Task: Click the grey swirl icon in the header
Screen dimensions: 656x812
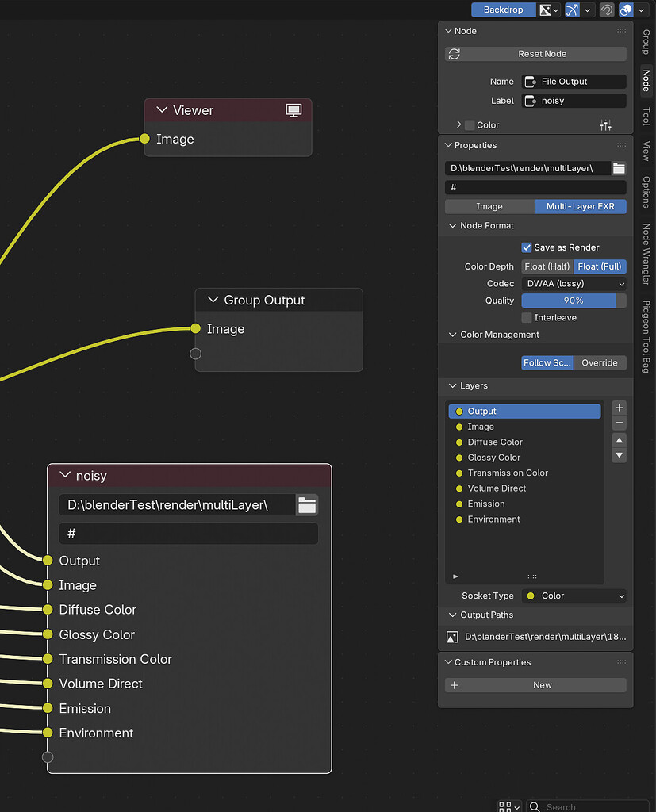Action: click(606, 10)
